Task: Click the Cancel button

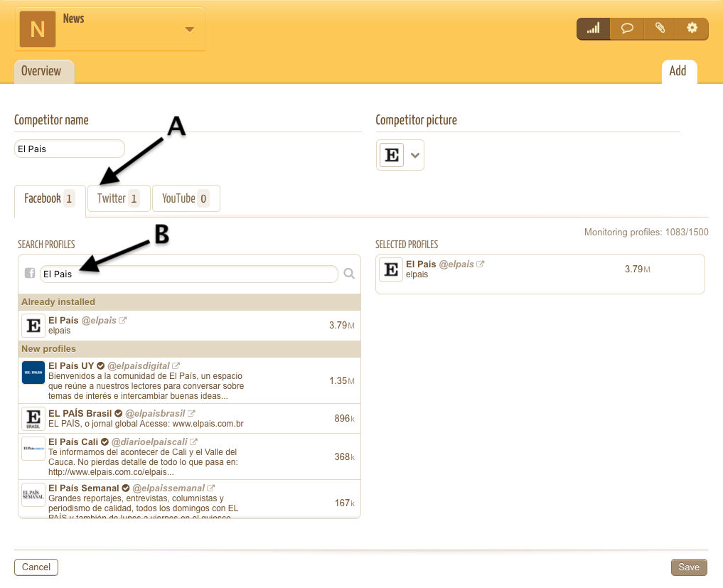Action: pyautogui.click(x=36, y=567)
